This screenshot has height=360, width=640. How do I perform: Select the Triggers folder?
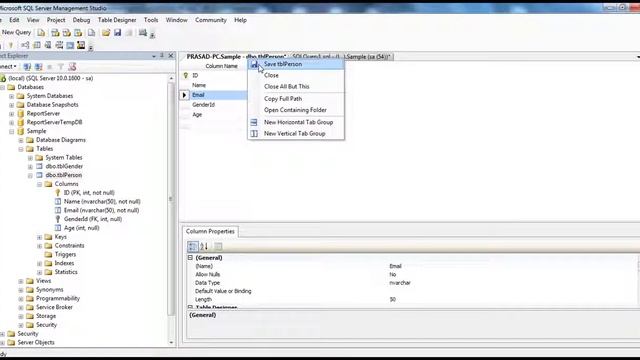[65, 254]
